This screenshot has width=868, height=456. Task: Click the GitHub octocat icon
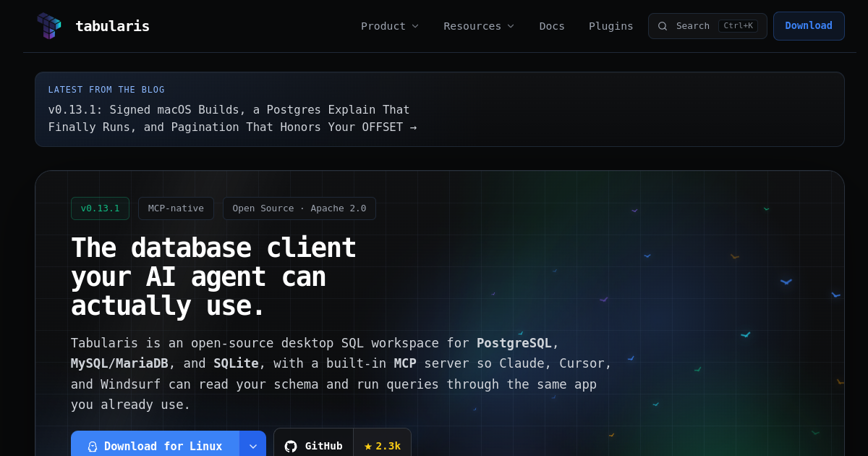291,447
